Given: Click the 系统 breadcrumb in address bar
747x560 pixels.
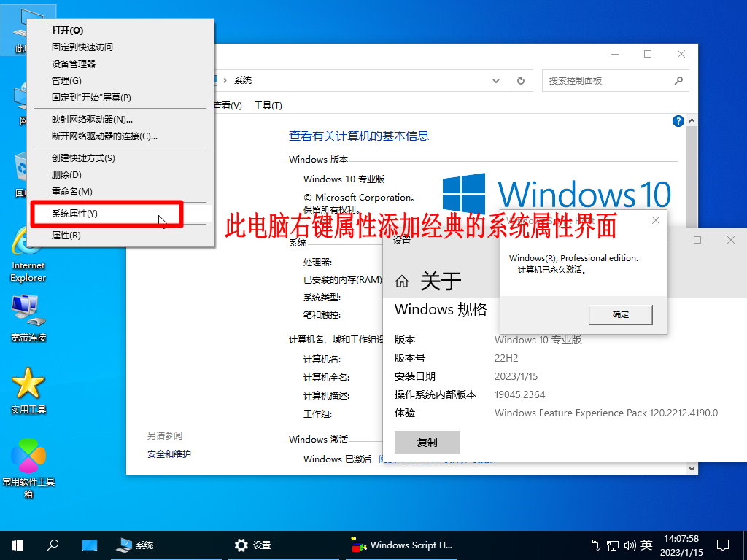Looking at the screenshot, I should pyautogui.click(x=242, y=80).
